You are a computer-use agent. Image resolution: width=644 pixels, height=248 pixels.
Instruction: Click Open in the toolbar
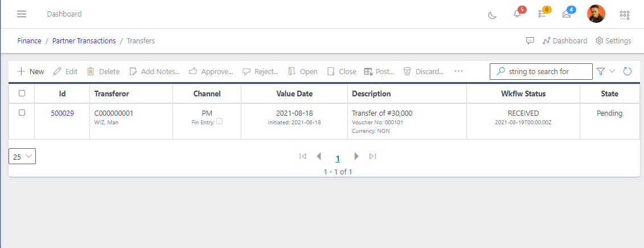coord(303,72)
